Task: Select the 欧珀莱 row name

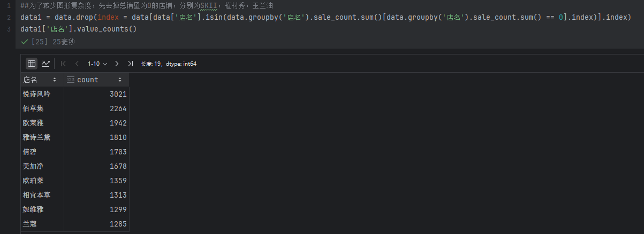Action: (x=33, y=181)
